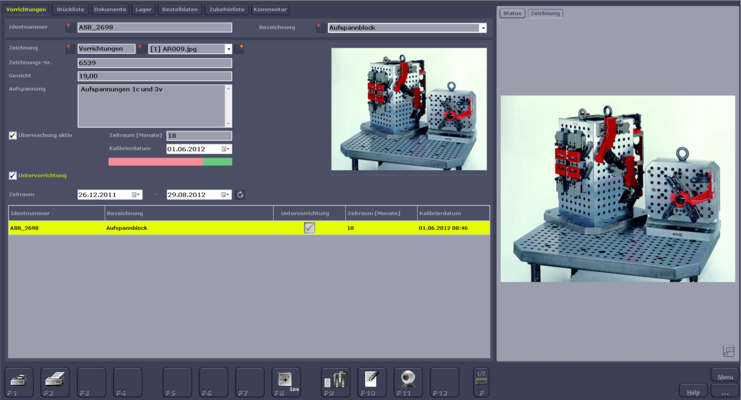
Task: Click the Identnummer column header
Action: 56,213
